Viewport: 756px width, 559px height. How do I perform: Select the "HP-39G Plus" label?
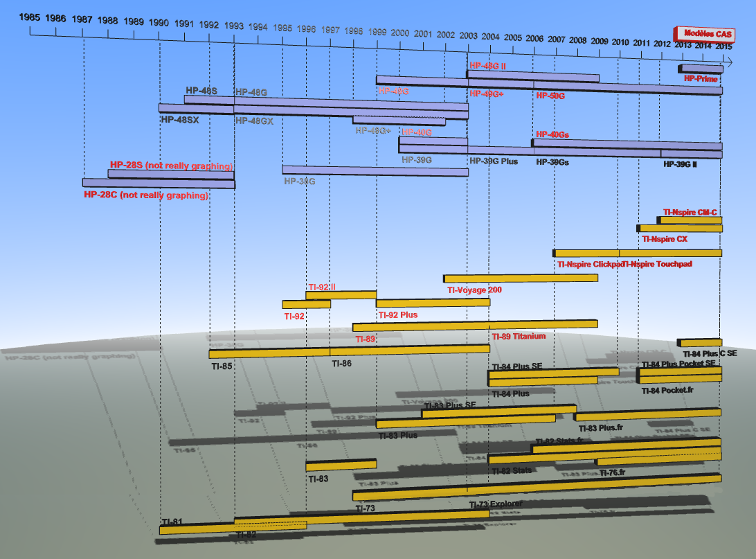494,161
